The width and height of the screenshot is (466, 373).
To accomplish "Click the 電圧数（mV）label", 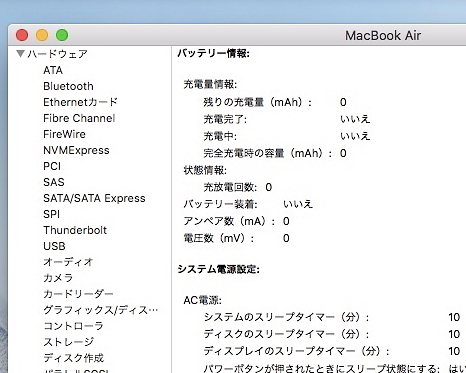I will tap(219, 238).
